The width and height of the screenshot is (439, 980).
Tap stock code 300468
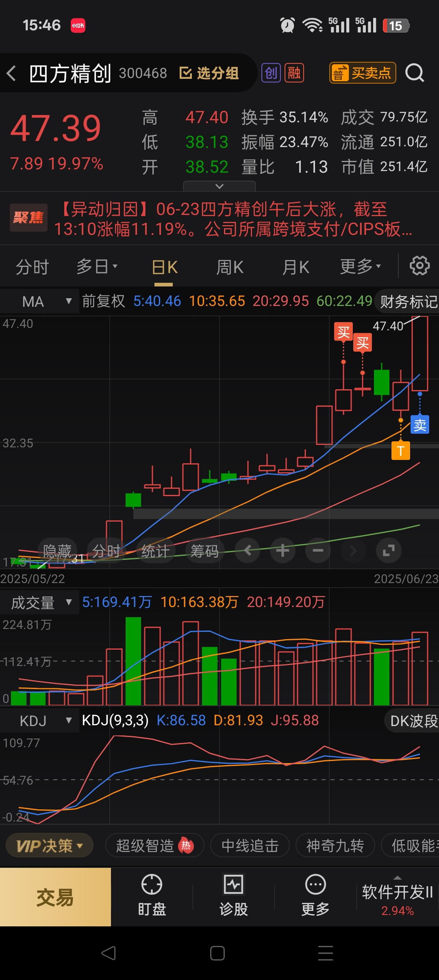(x=143, y=73)
